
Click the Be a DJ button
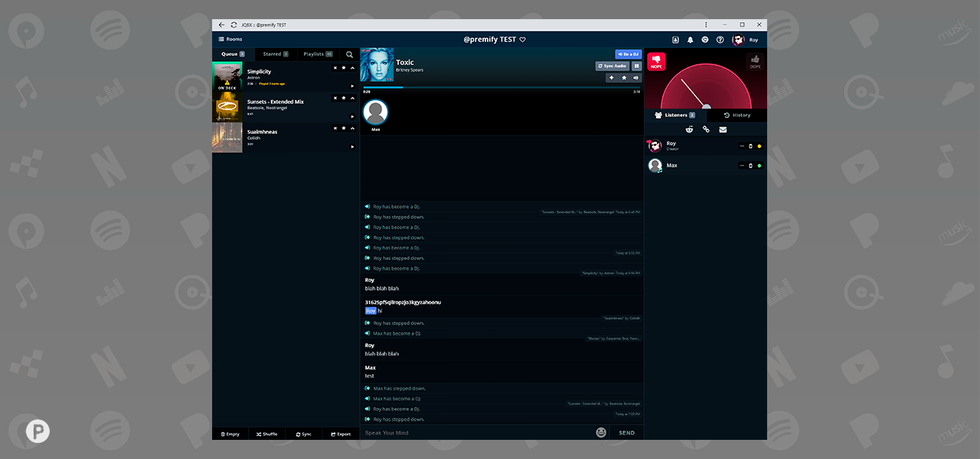(x=628, y=54)
